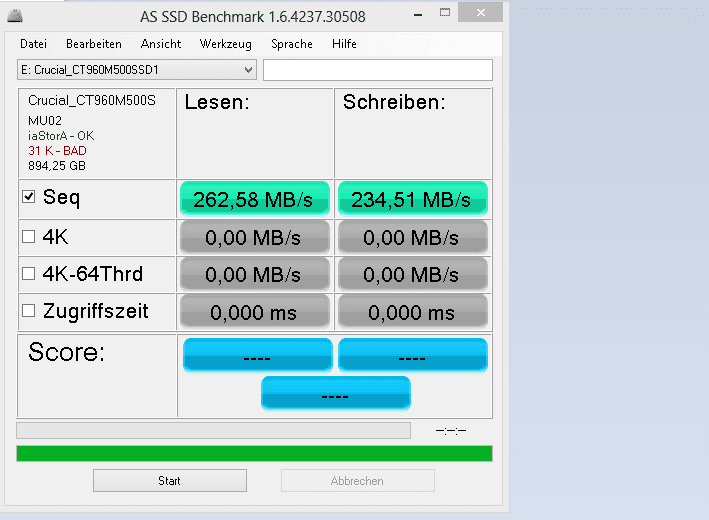This screenshot has width=709, height=520.
Task: Click the iaStorA - OK driver text
Action: pyautogui.click(x=61, y=136)
